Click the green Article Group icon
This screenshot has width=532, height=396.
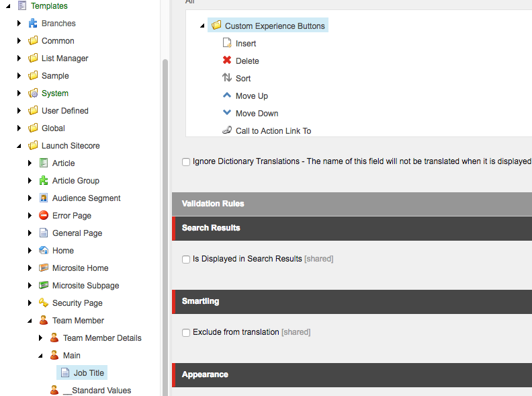(x=44, y=180)
